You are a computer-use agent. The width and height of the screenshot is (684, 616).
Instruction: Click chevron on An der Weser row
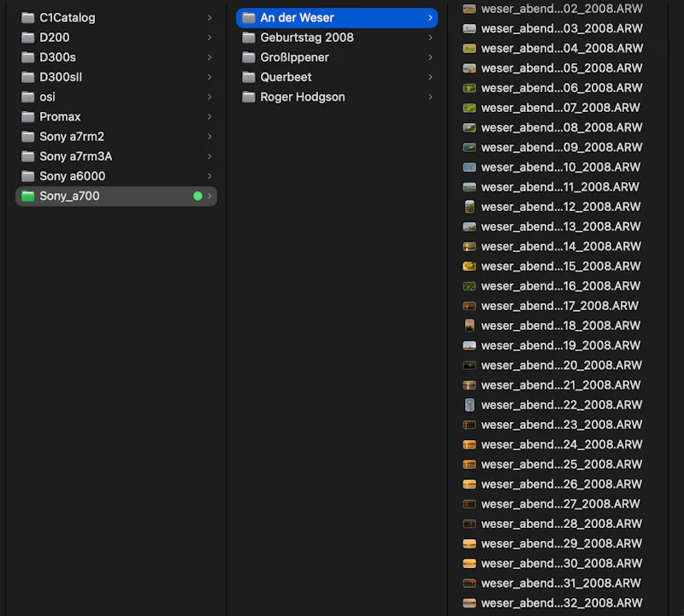click(x=430, y=18)
